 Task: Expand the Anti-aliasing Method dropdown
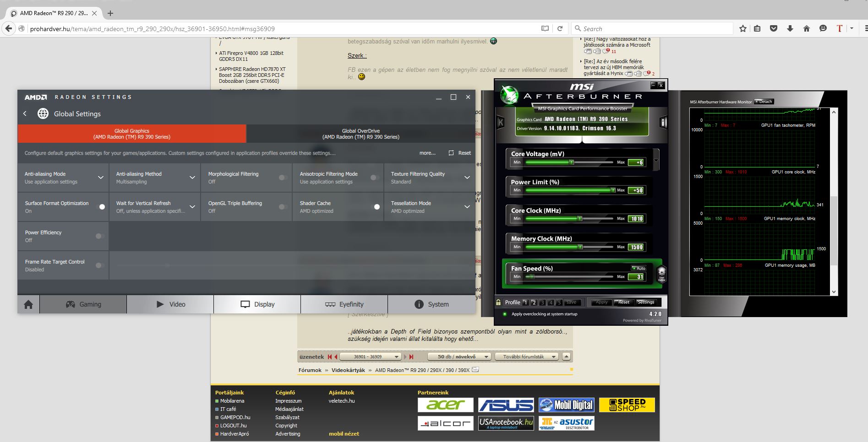(192, 178)
